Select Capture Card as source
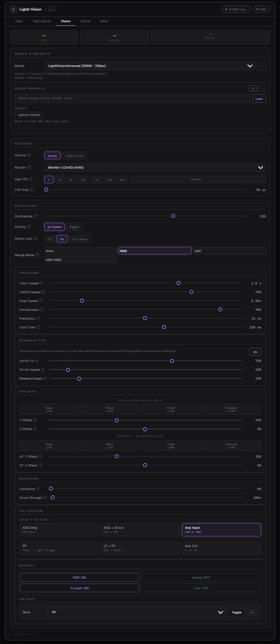 (x=74, y=156)
